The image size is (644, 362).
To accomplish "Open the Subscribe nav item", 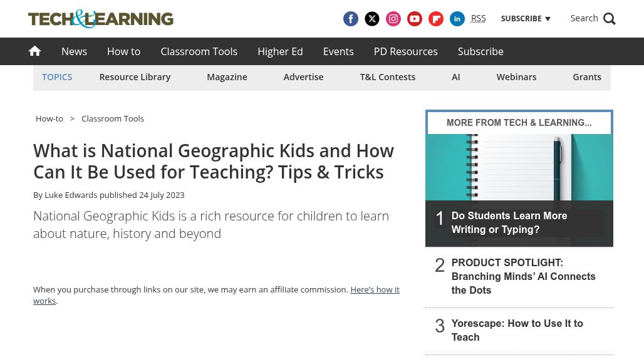I will click(x=480, y=51).
